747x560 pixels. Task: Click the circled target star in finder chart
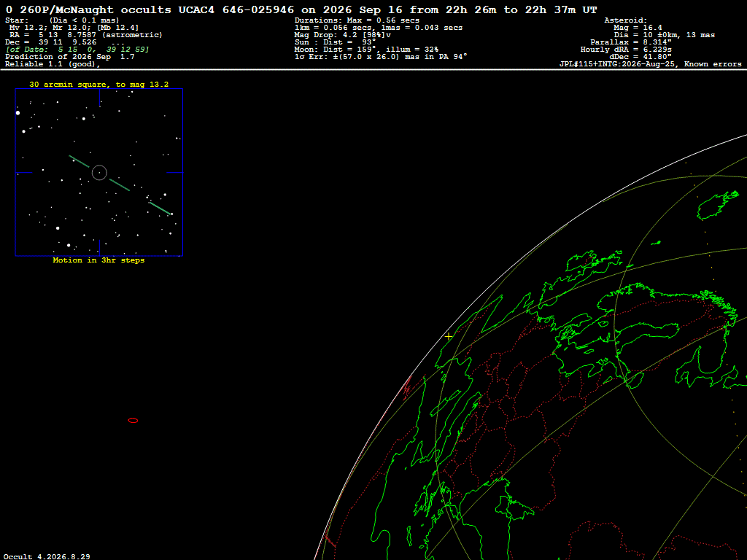pyautogui.click(x=99, y=172)
